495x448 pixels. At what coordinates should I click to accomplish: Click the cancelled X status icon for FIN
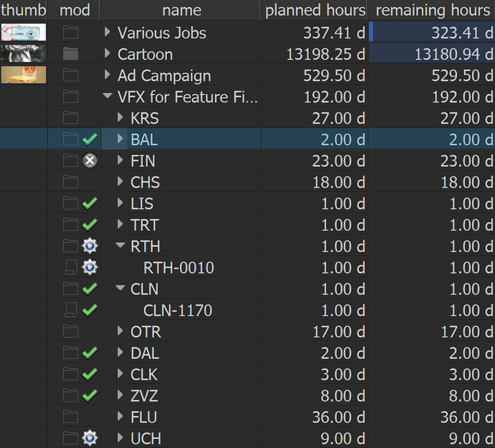point(90,161)
